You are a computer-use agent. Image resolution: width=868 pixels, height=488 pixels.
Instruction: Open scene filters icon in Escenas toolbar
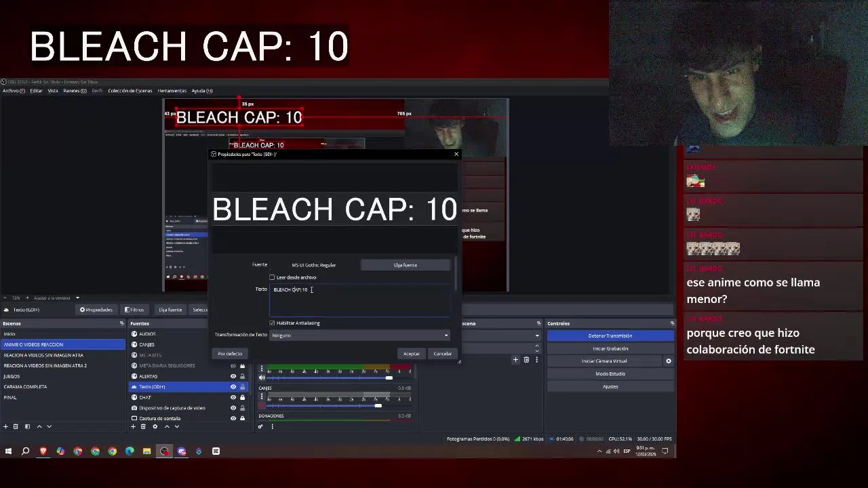click(27, 426)
